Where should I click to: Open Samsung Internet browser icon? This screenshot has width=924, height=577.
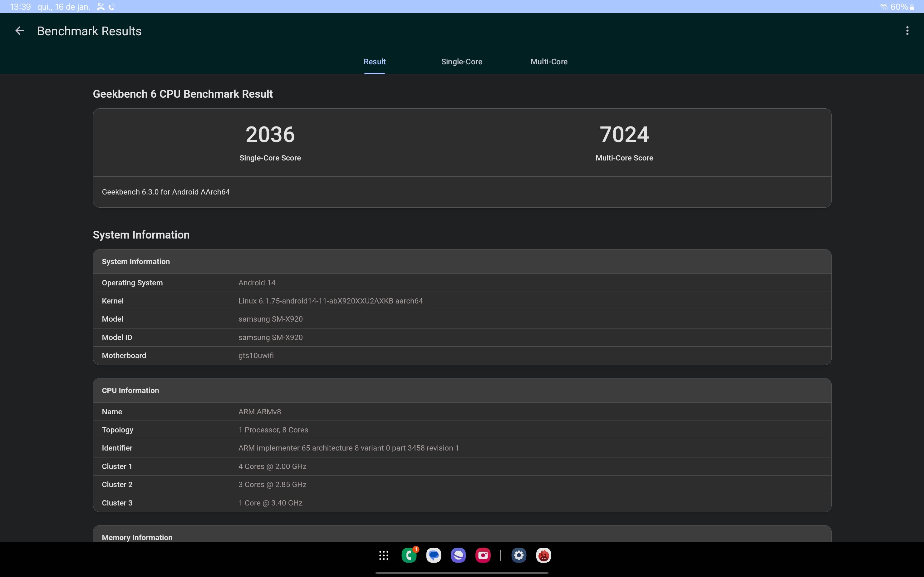click(x=458, y=555)
